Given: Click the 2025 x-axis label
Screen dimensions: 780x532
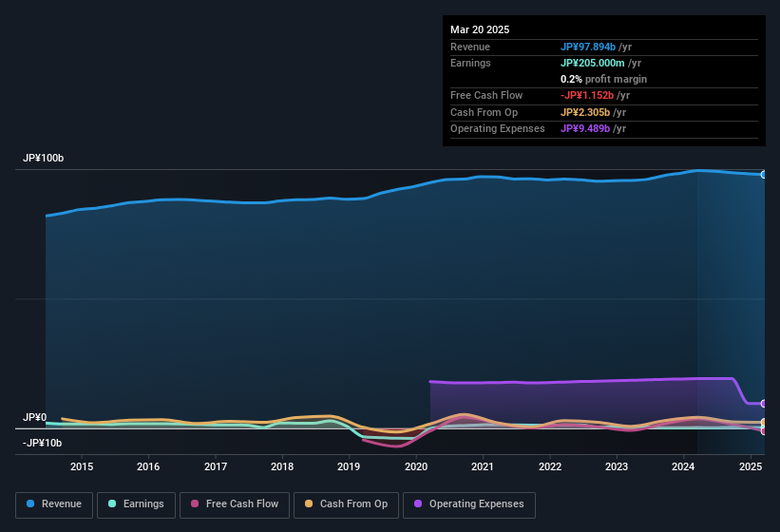Looking at the screenshot, I should [x=751, y=466].
